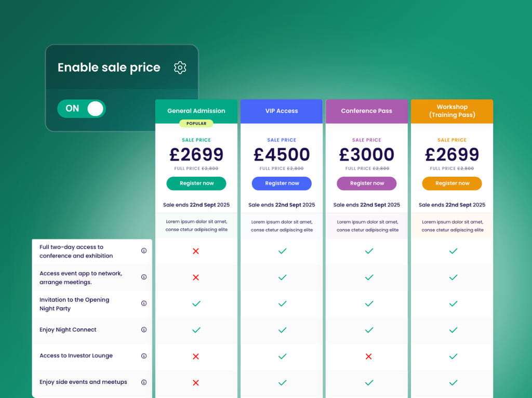
Task: Select the Conference Pass header tab
Action: pos(367,111)
